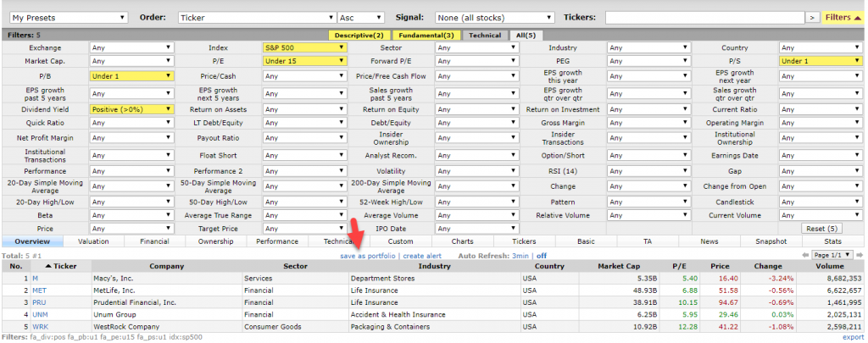Open the WRK ticker link
This screenshot has height=343, width=868.
[x=40, y=327]
